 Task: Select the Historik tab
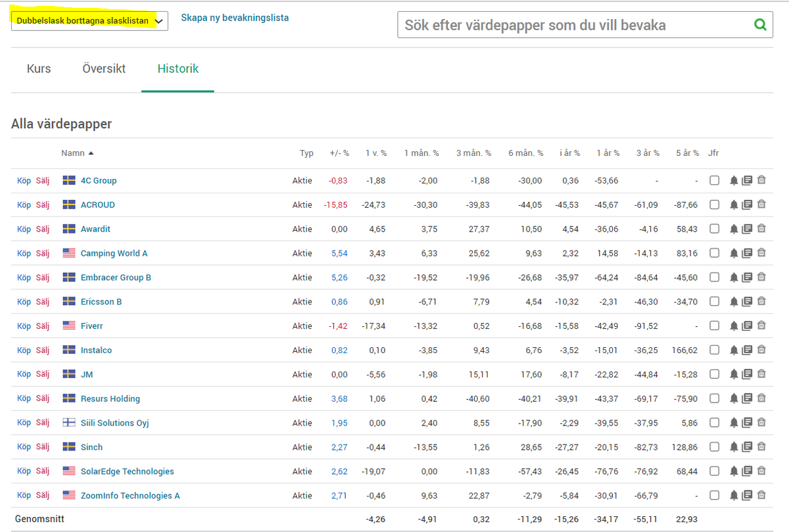point(178,69)
